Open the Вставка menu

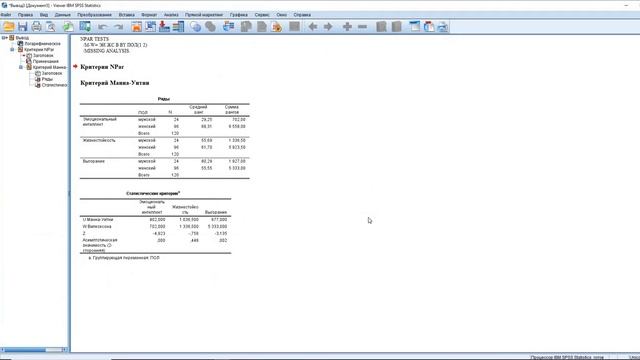point(127,15)
